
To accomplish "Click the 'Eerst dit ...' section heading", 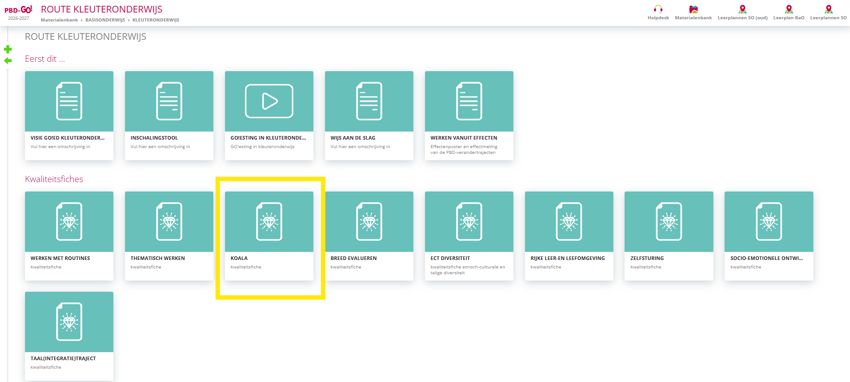I will pos(45,59).
